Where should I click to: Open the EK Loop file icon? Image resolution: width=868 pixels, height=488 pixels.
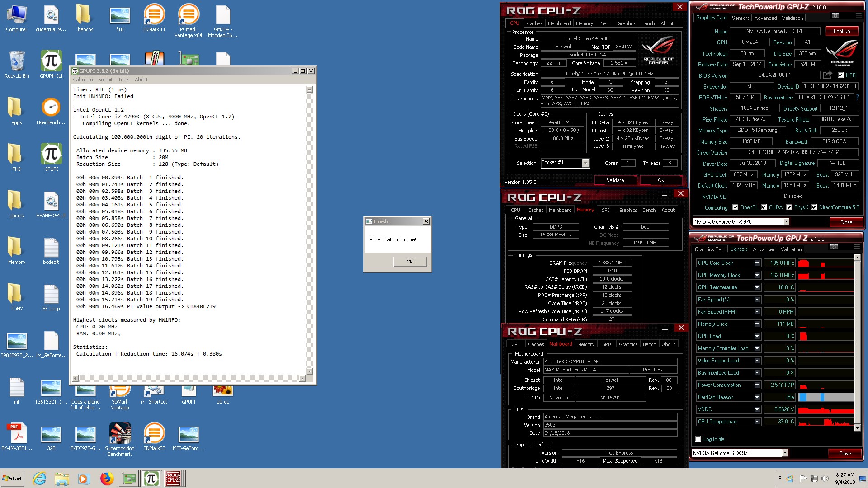pos(51,297)
